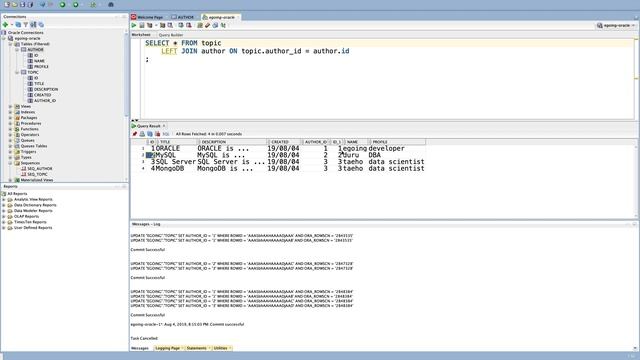Collapse the TOPIC table node
The height and width of the screenshot is (360, 640).
(x=17, y=72)
